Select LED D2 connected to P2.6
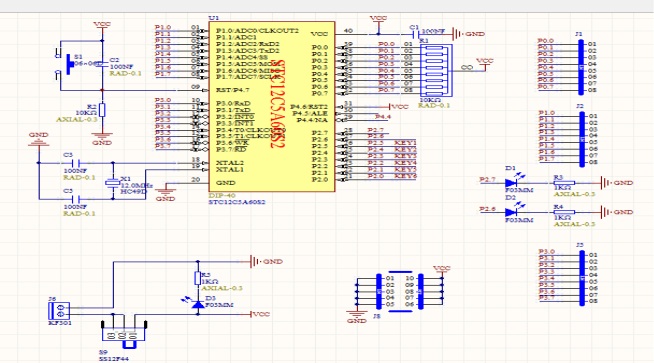The height and width of the screenshot is (363, 654). 512,212
